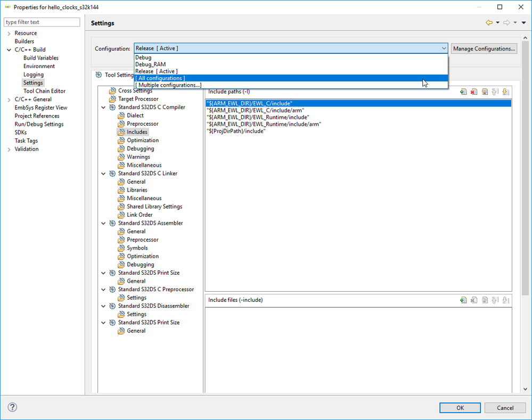Click the back navigation arrow icon
Image resolution: width=532 pixels, height=420 pixels.
point(489,23)
